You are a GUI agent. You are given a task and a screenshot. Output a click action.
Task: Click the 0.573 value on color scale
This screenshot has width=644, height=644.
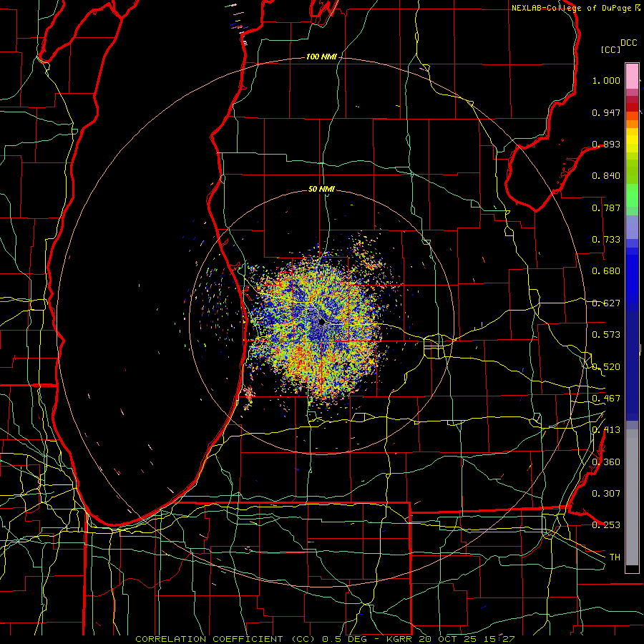click(606, 335)
